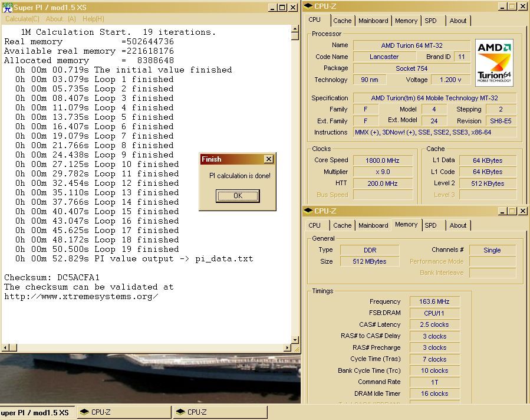This screenshot has width=530, height=420.
Task: Minimize the upper CPU-Z window
Action: click(502, 6)
